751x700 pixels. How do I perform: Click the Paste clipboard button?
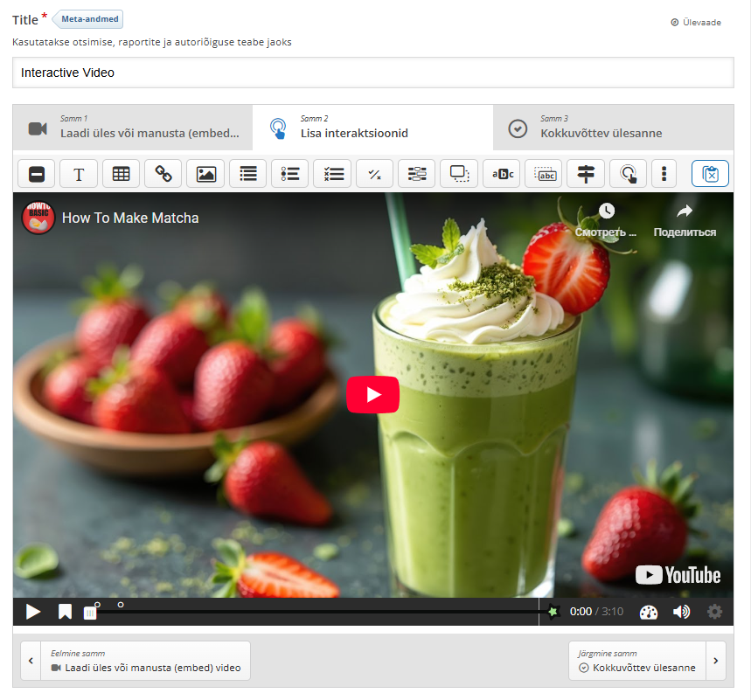[x=710, y=174]
